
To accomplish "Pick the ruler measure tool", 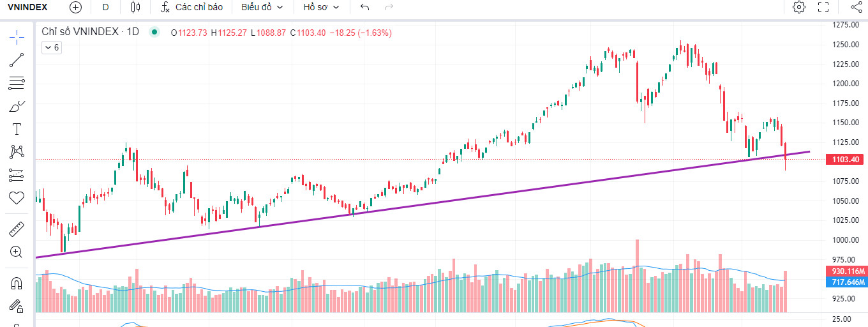I will tap(17, 229).
